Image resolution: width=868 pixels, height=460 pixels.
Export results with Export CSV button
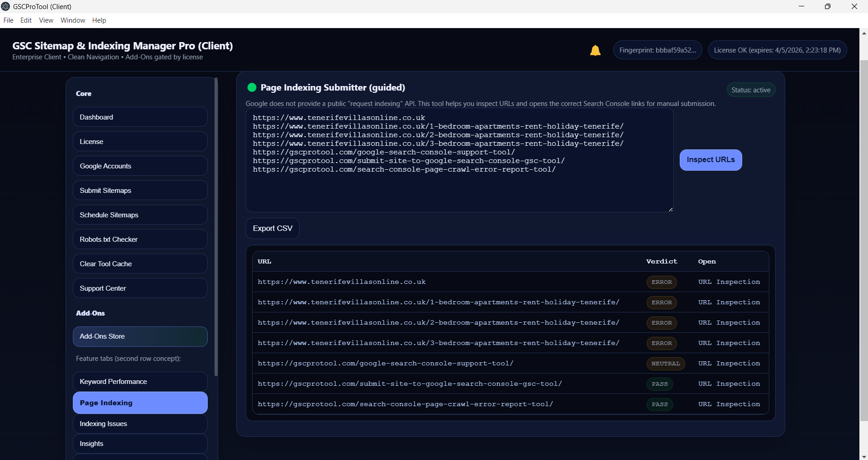point(272,229)
